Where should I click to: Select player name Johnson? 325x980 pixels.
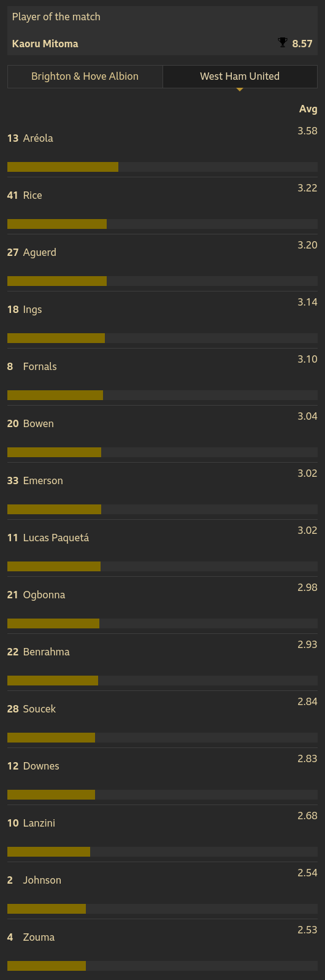click(42, 880)
